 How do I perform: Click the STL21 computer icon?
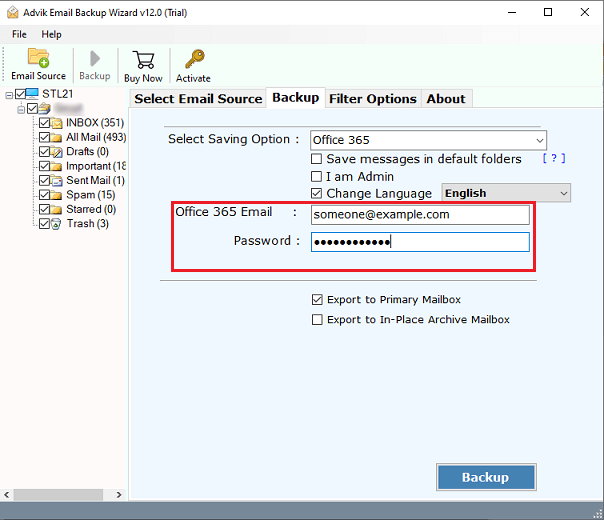[x=32, y=94]
